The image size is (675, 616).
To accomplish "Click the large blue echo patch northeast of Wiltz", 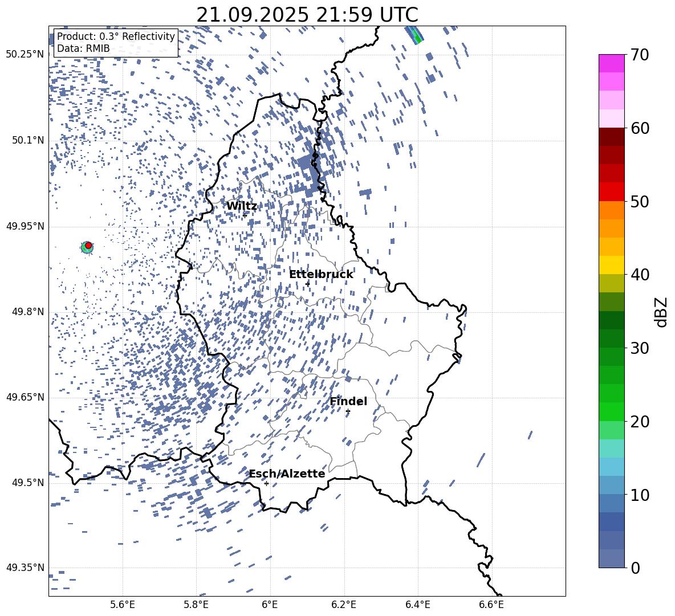I will pyautogui.click(x=306, y=164).
